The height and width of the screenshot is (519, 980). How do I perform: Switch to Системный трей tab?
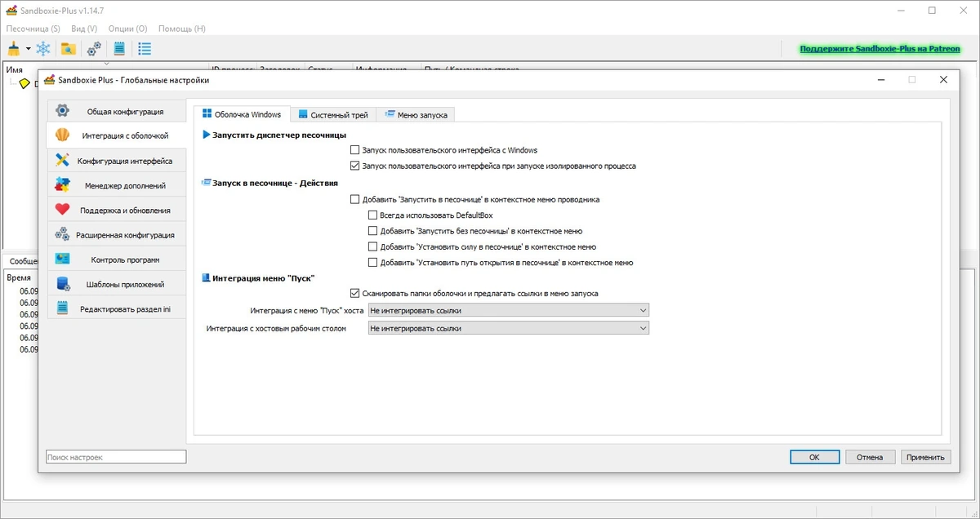click(332, 115)
